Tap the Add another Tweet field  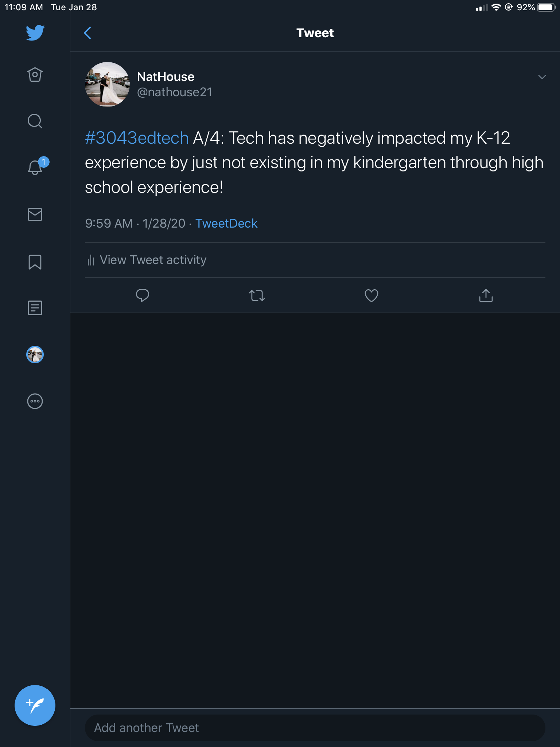coord(315,728)
